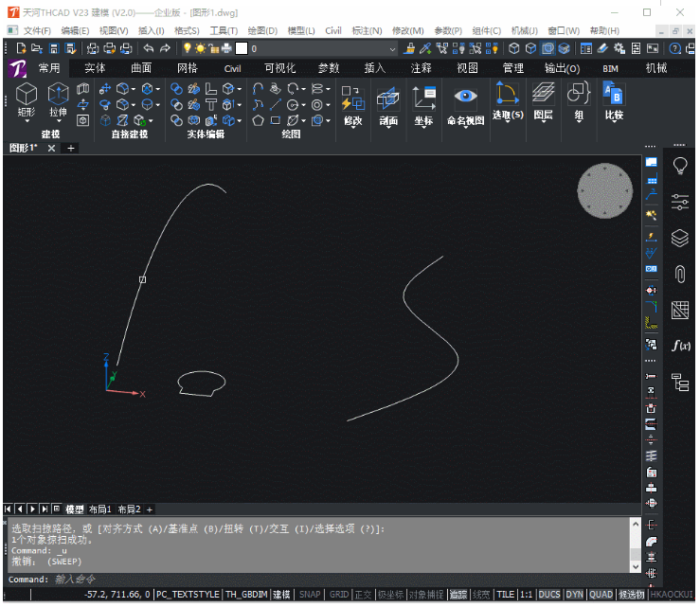This screenshot has height=607, width=700.
Task: Toggle DYN dynamic input
Action: [x=575, y=595]
